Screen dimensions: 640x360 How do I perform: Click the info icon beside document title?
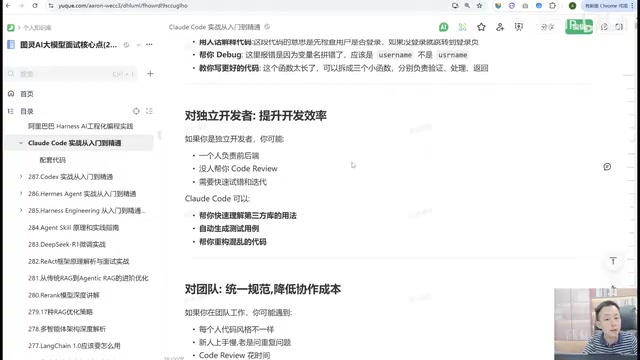pyautogui.click(x=267, y=27)
